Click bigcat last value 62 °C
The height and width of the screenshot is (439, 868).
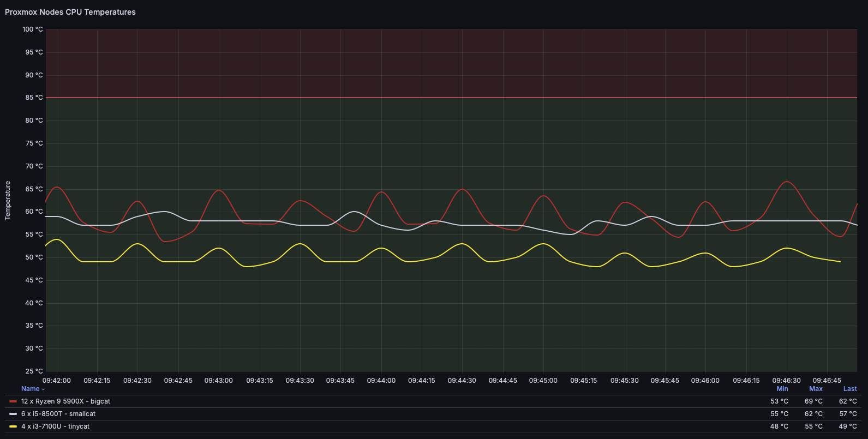[848, 401]
